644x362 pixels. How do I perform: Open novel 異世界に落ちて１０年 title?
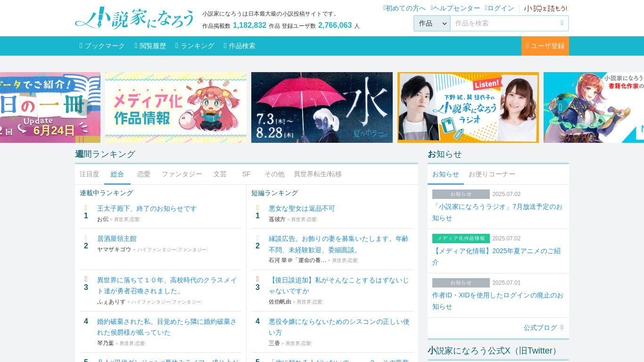pyautogui.click(x=167, y=286)
